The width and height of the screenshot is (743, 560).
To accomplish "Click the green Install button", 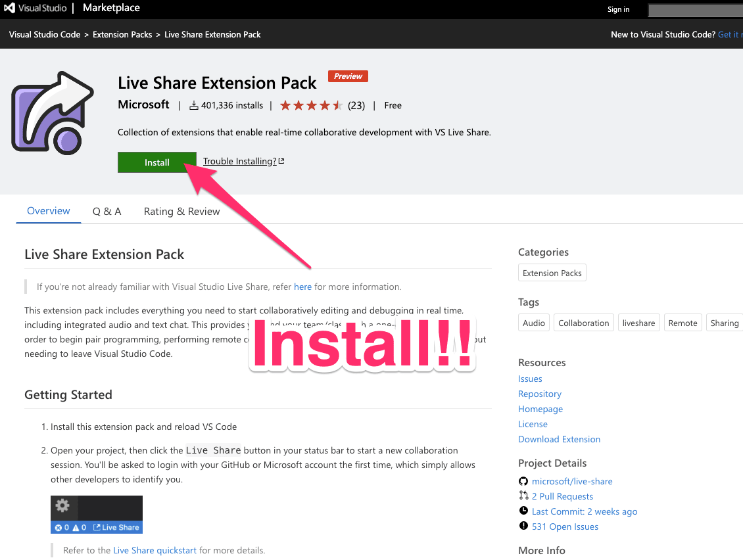I will [157, 162].
